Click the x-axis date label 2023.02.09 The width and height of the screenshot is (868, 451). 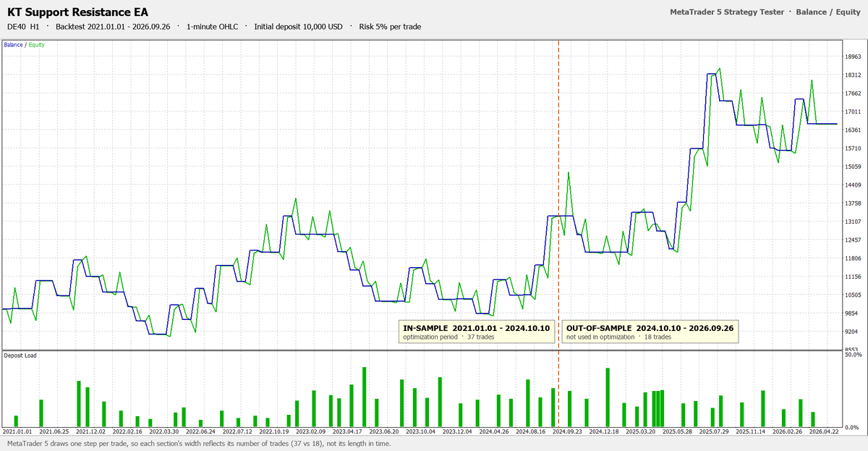311,431
